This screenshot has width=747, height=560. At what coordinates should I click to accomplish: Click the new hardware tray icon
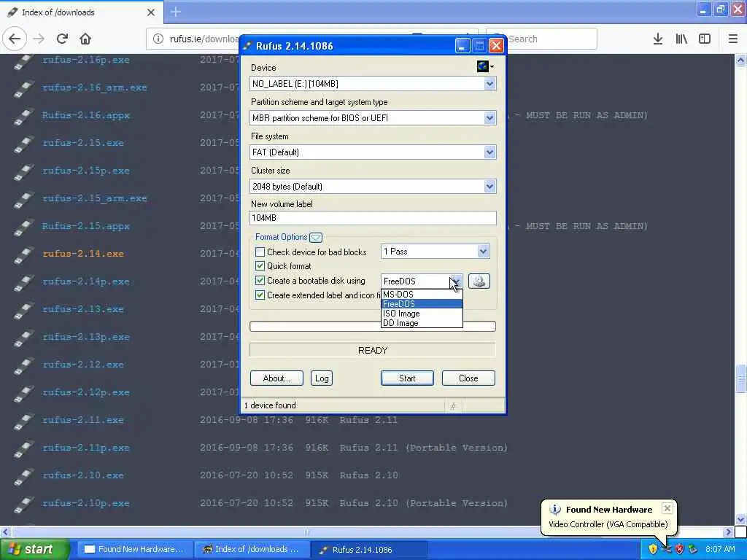click(667, 549)
